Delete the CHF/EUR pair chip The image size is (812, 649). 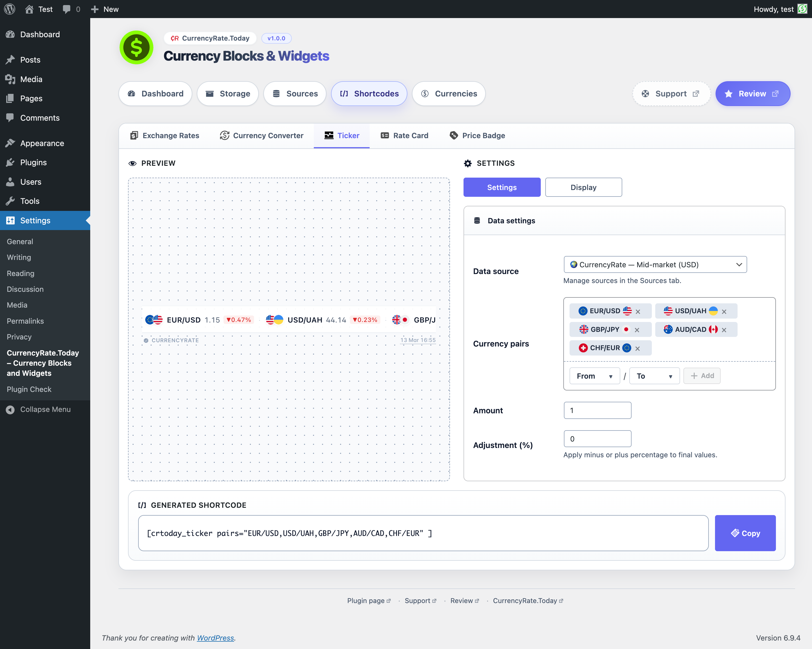tap(637, 348)
